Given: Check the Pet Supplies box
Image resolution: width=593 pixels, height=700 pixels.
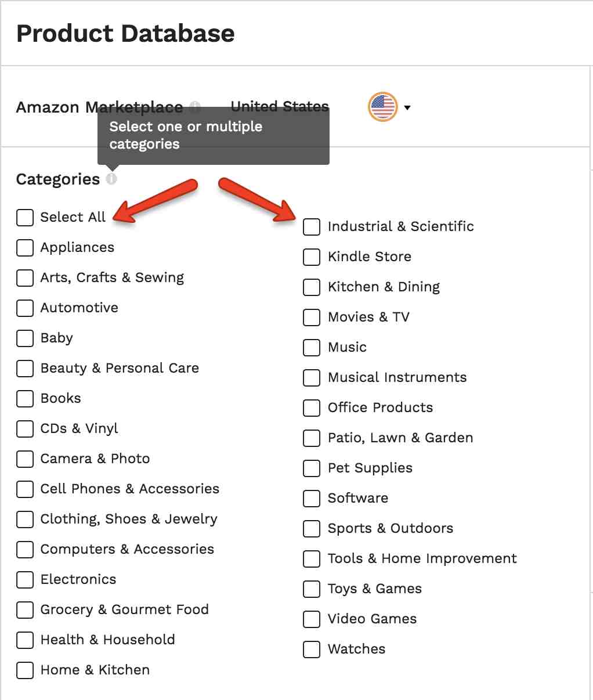Looking at the screenshot, I should [x=312, y=468].
